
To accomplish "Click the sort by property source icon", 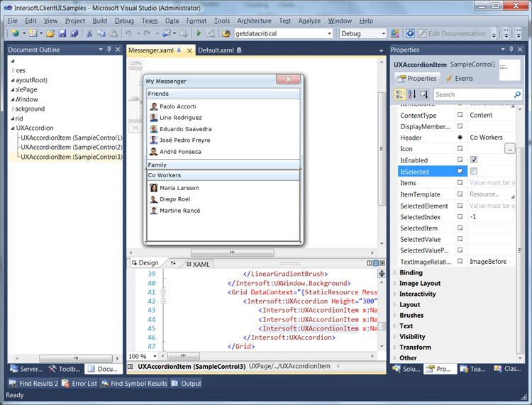I will coord(424,94).
